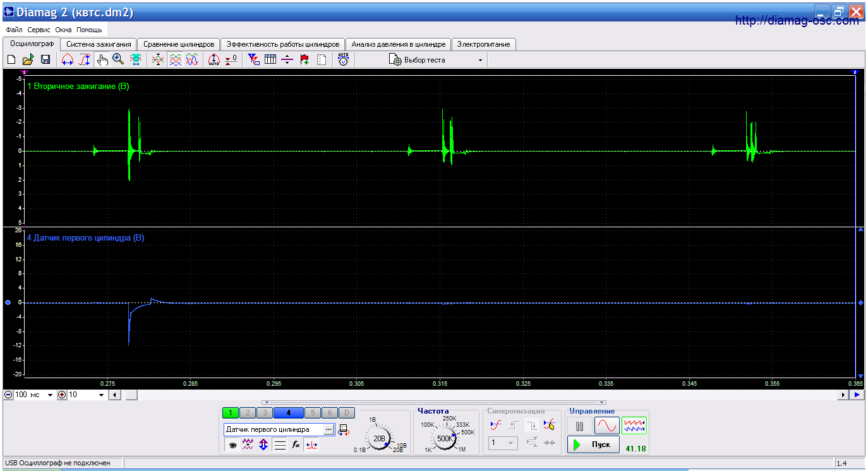The image size is (868, 471).
Task: Switch to the Сравнение цилиндров tab
Action: point(179,44)
